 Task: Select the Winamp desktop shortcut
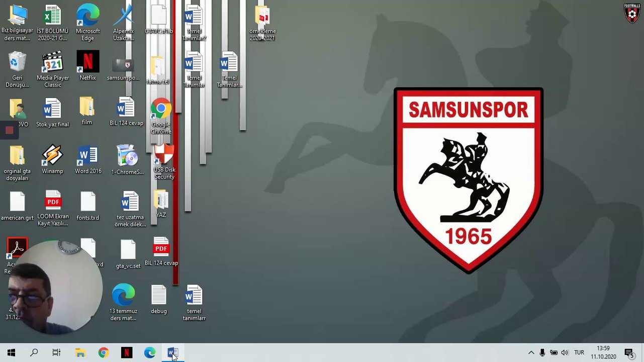point(52,160)
